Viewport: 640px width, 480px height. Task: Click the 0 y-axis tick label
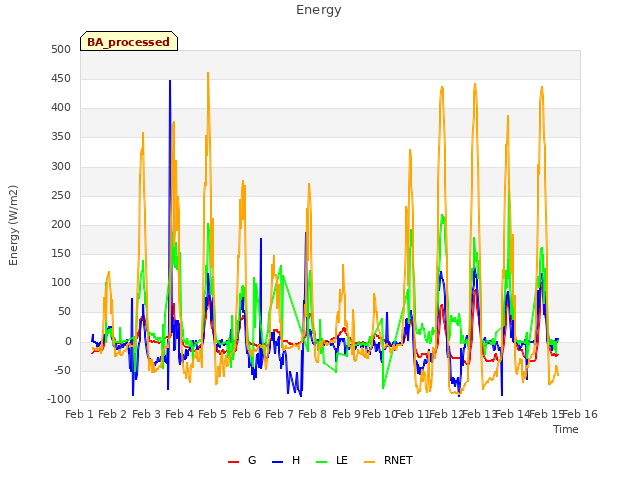click(68, 342)
